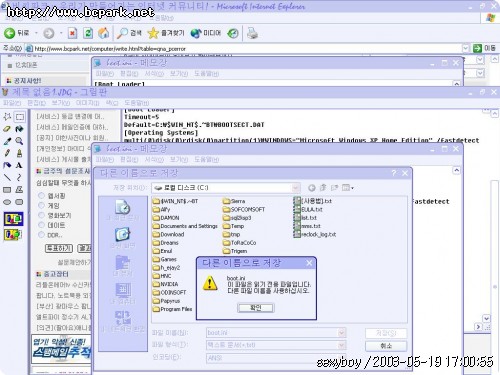The height and width of the screenshot is (375, 500).
Task: Click the 이동 Go button in Internet Explorer
Action: pyautogui.click(x=484, y=48)
